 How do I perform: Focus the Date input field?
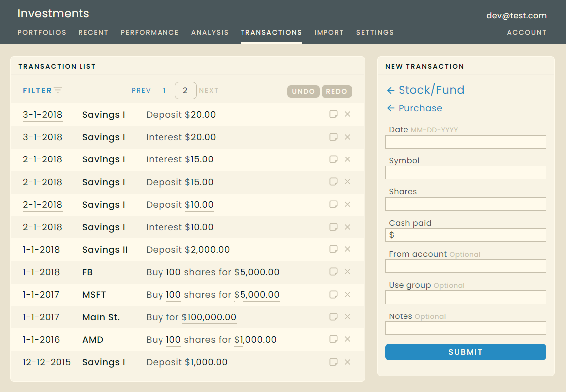coord(465,142)
